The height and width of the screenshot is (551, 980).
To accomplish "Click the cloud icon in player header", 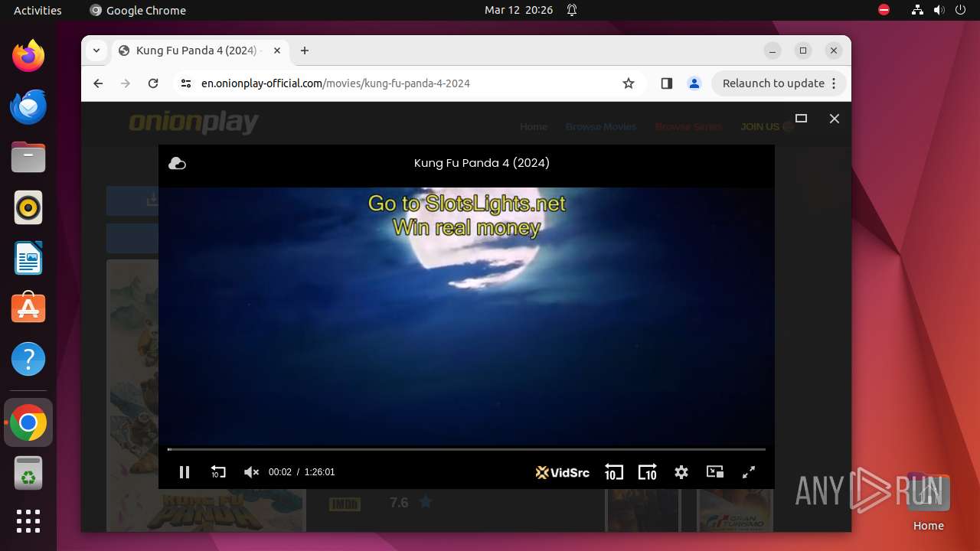I will (x=177, y=163).
